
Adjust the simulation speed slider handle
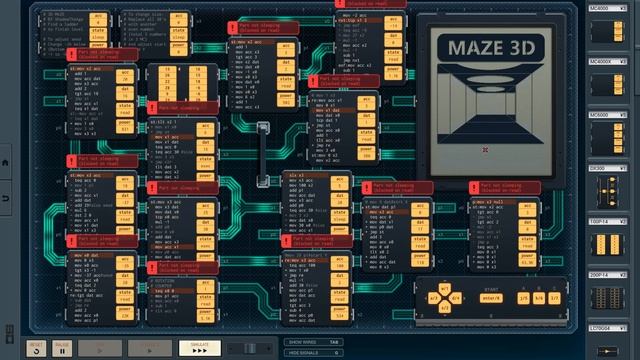tap(250, 348)
